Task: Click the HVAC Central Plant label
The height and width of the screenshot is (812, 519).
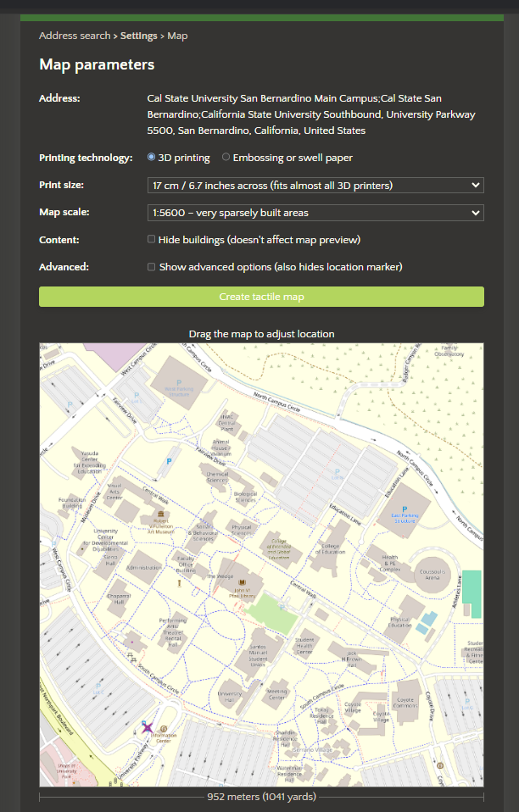Action: [227, 423]
